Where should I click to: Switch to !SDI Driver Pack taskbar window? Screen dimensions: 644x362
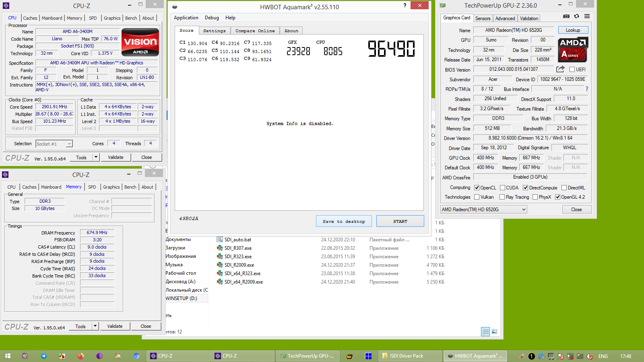(410, 356)
